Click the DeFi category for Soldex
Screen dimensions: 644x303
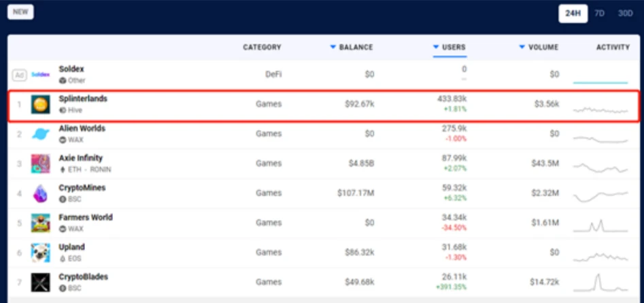[x=273, y=74]
